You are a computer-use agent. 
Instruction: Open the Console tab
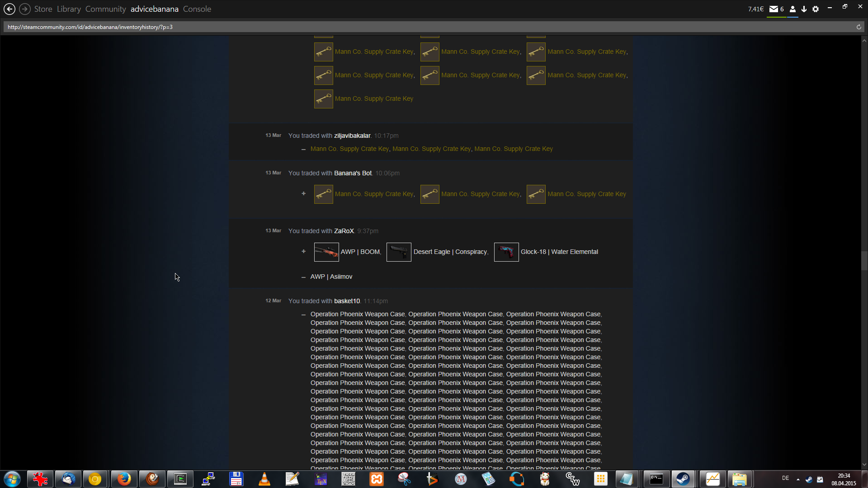pyautogui.click(x=197, y=9)
